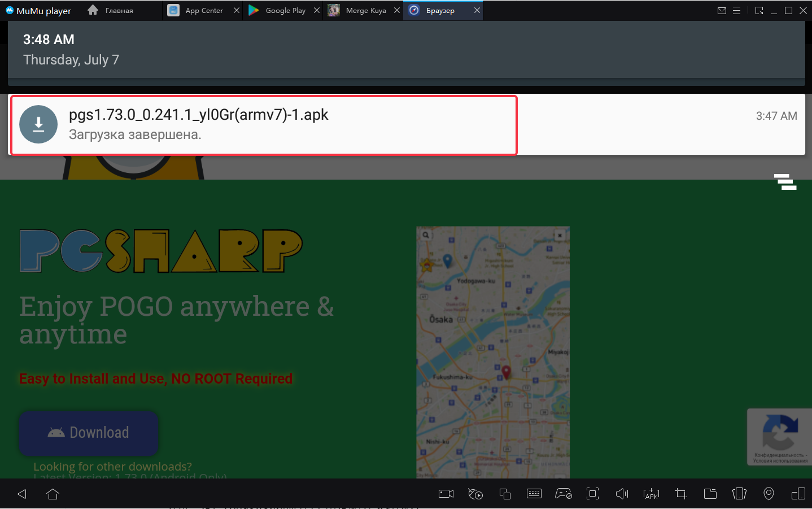Viewport: 812px width, 509px height.
Task: Select the crop tool icon
Action: (x=681, y=494)
